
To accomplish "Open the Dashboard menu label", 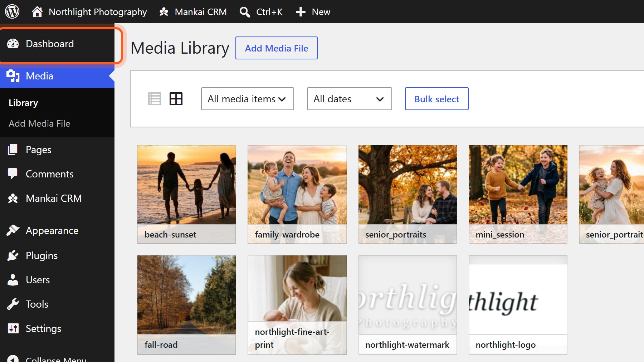I will tap(50, 44).
